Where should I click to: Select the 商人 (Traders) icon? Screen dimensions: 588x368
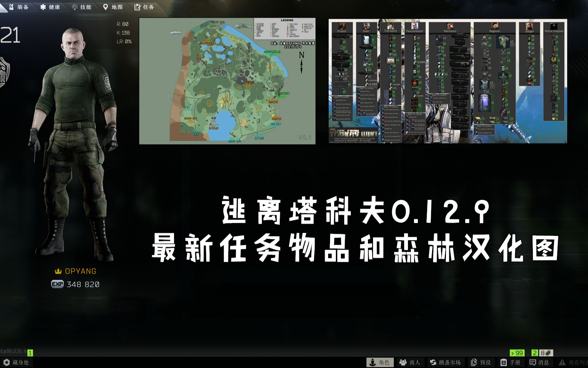(x=402, y=362)
